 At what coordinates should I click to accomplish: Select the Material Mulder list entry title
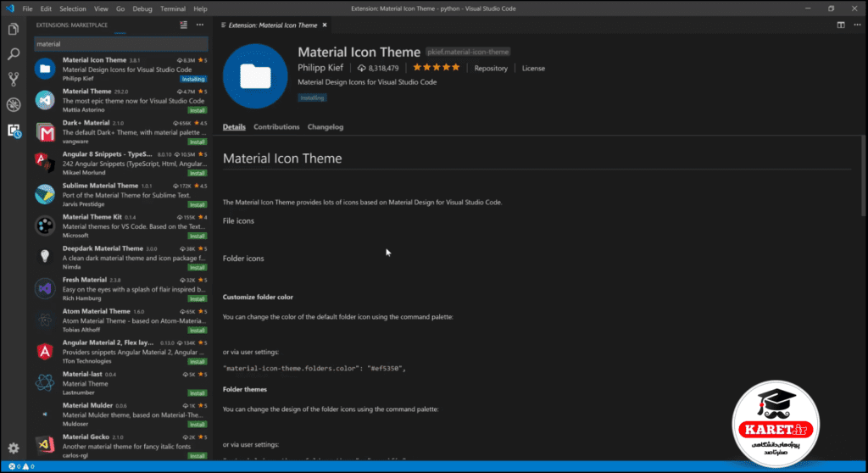(x=87, y=405)
